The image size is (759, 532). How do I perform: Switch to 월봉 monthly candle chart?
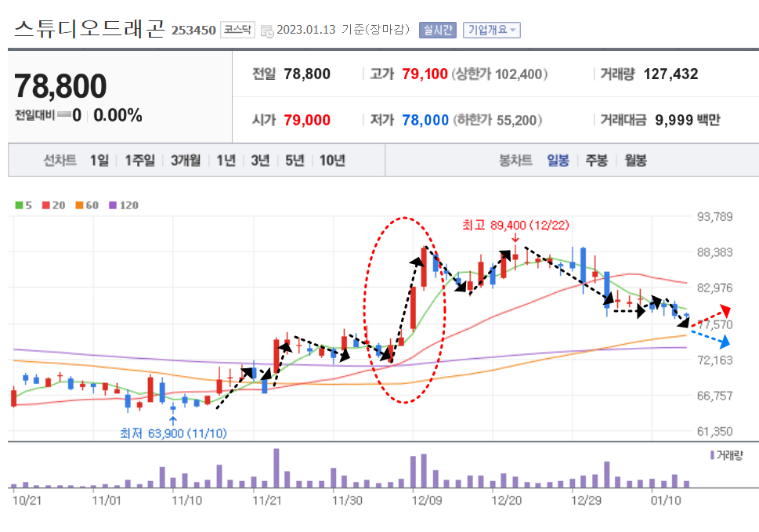point(635,161)
